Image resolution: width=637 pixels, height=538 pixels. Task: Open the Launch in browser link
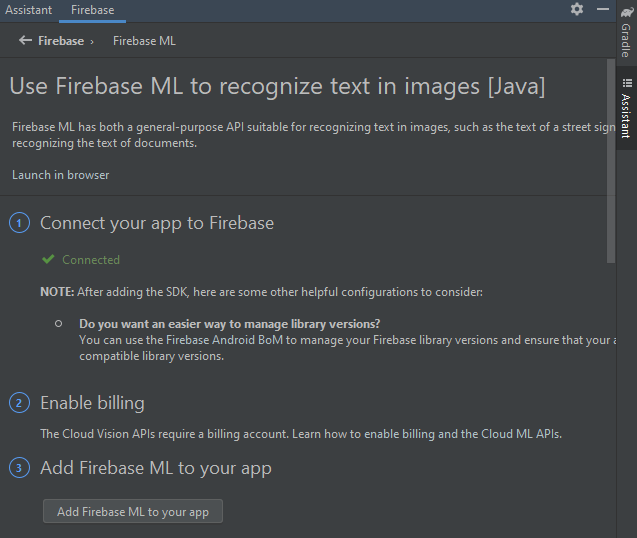pos(60,175)
